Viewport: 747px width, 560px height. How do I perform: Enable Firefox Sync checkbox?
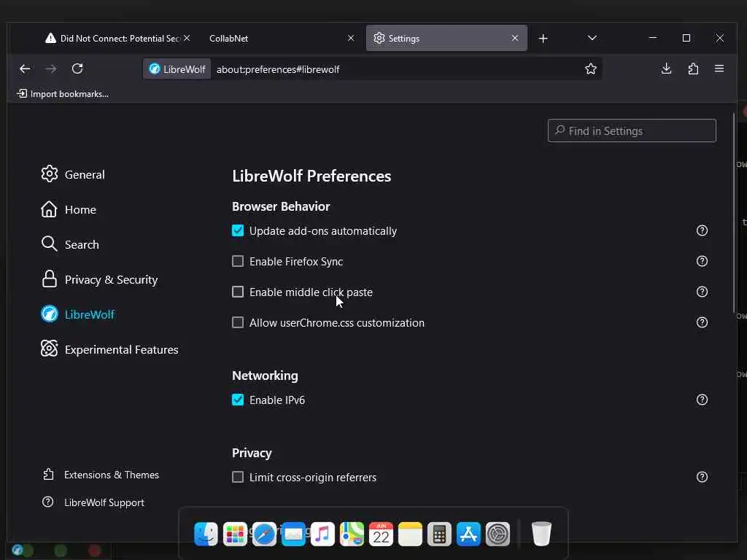[238, 261]
